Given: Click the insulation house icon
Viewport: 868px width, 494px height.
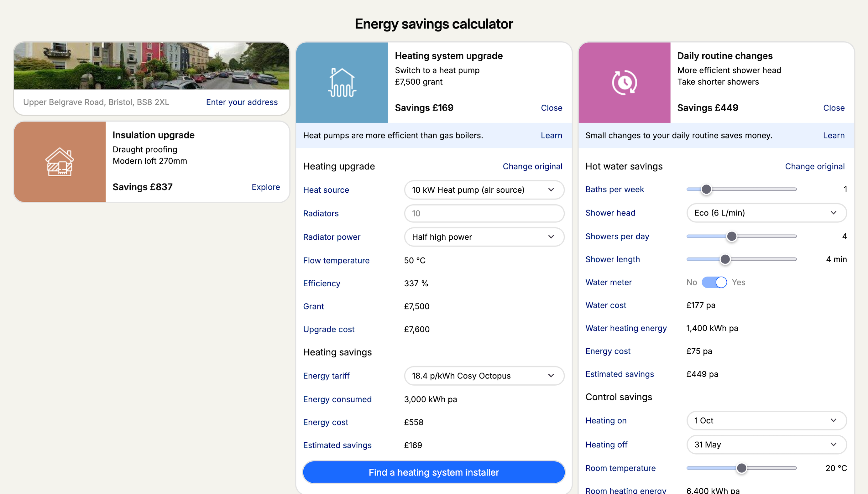Looking at the screenshot, I should [60, 162].
